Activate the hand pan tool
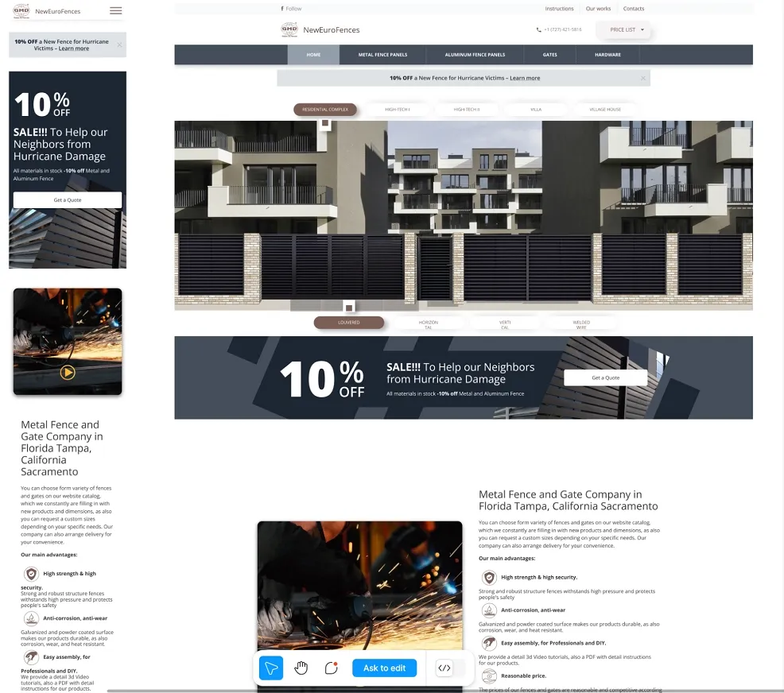 coord(301,668)
